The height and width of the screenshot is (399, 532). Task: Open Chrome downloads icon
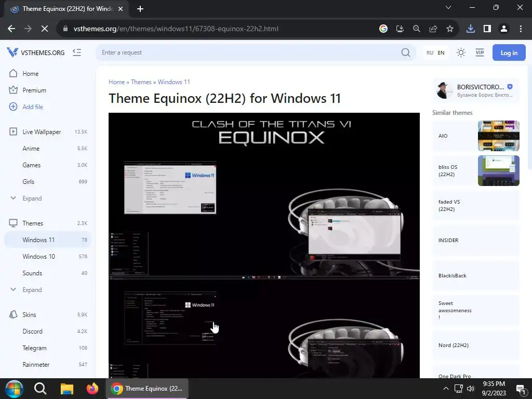[x=471, y=29]
